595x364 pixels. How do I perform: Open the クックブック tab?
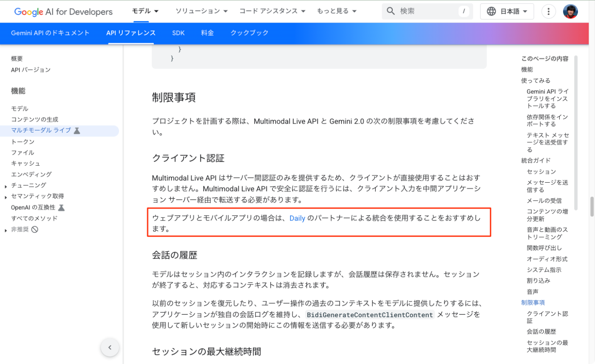pos(249,33)
